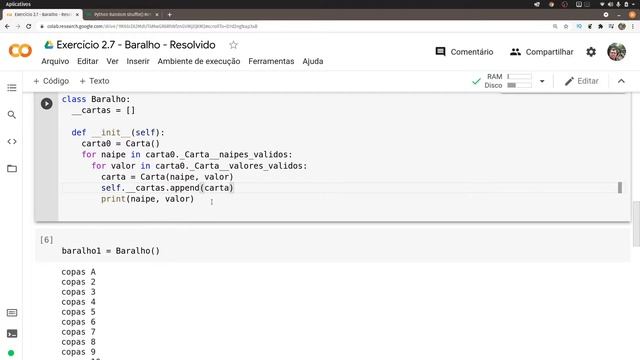Click the line baralho1 = Baralho()
Viewport: 640px width, 360px height.
(x=111, y=251)
